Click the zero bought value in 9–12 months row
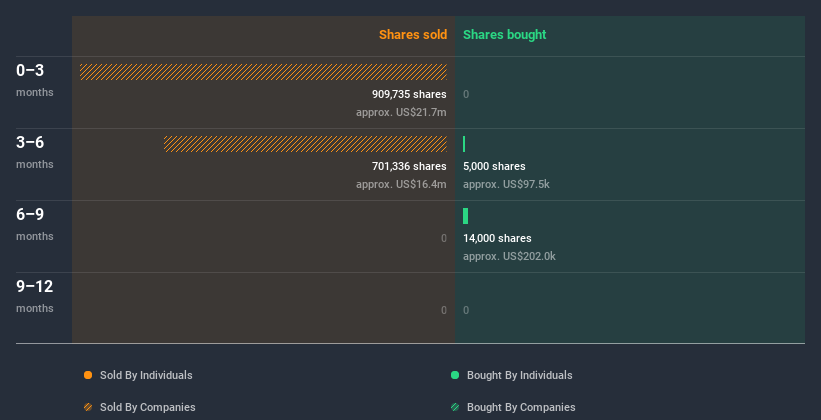 (466, 310)
